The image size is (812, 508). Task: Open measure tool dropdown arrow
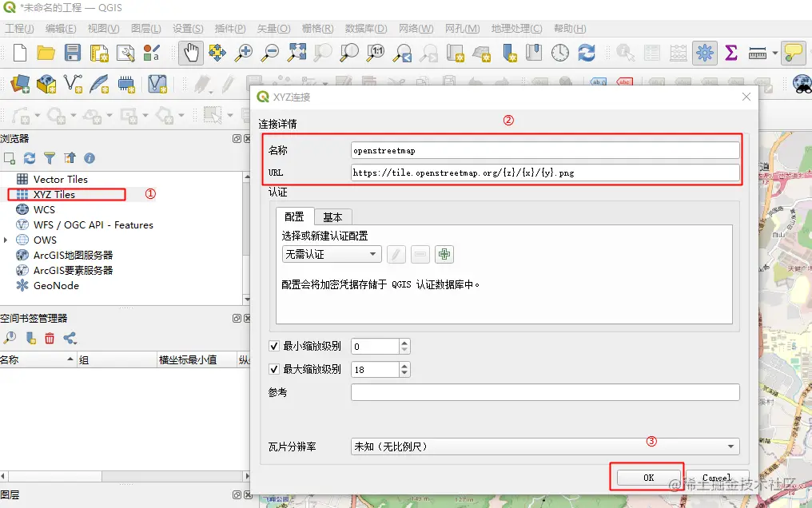(x=774, y=53)
